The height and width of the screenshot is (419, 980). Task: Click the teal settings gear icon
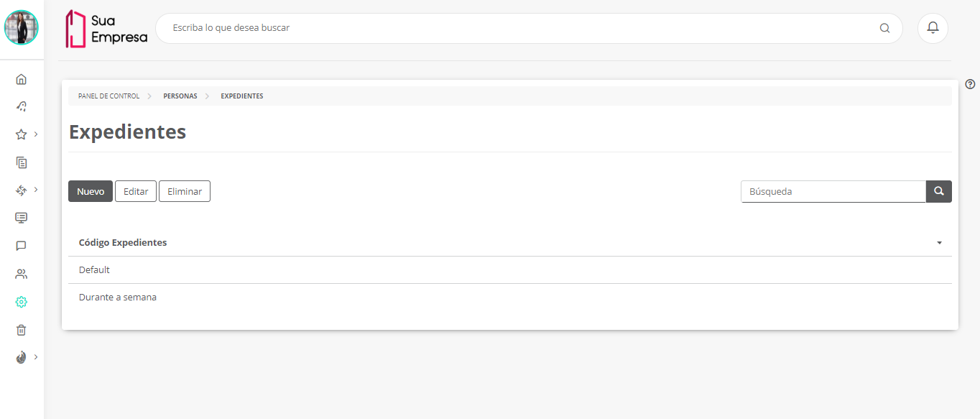22,302
